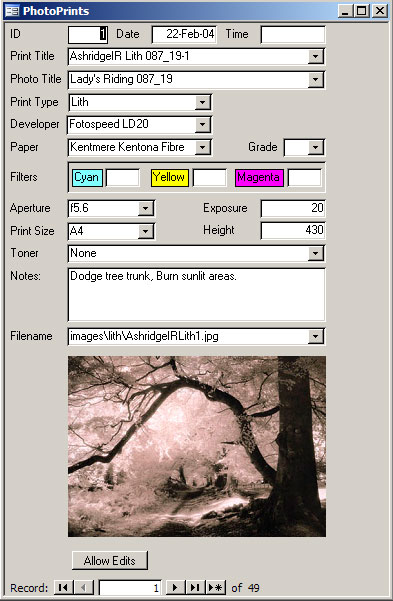Go to the first record
The image size is (393, 601).
pos(64,587)
